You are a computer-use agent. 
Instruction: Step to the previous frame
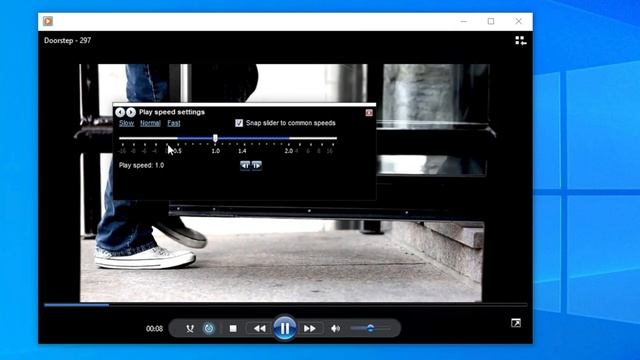point(245,165)
